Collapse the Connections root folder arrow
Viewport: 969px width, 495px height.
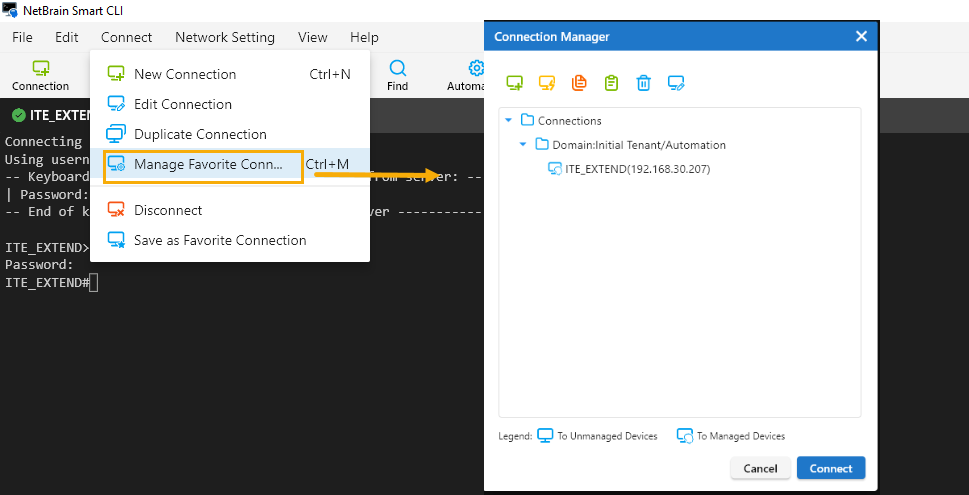509,121
